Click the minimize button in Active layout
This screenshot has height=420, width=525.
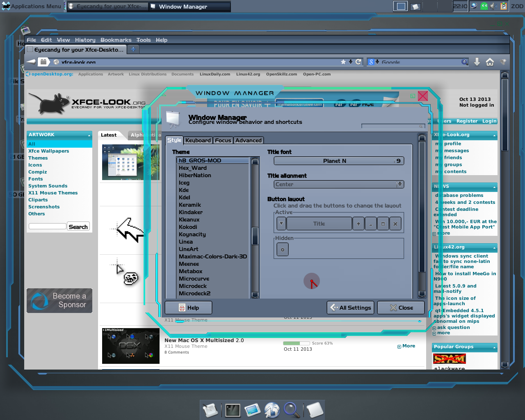click(371, 224)
